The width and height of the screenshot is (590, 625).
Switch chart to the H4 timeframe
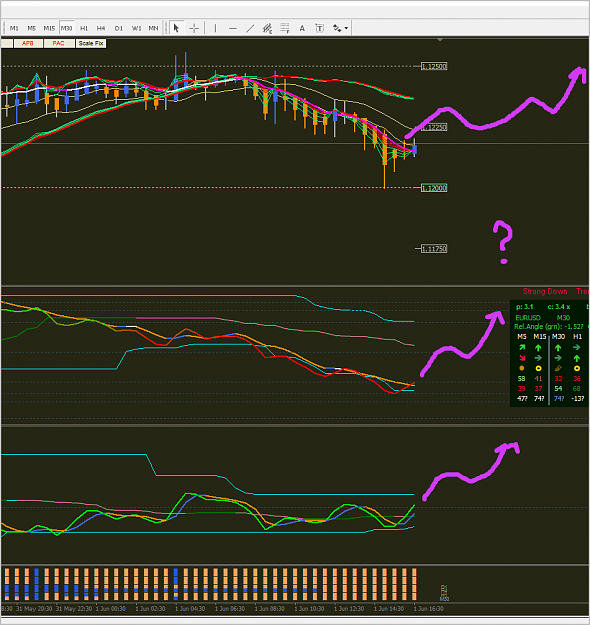(x=101, y=28)
